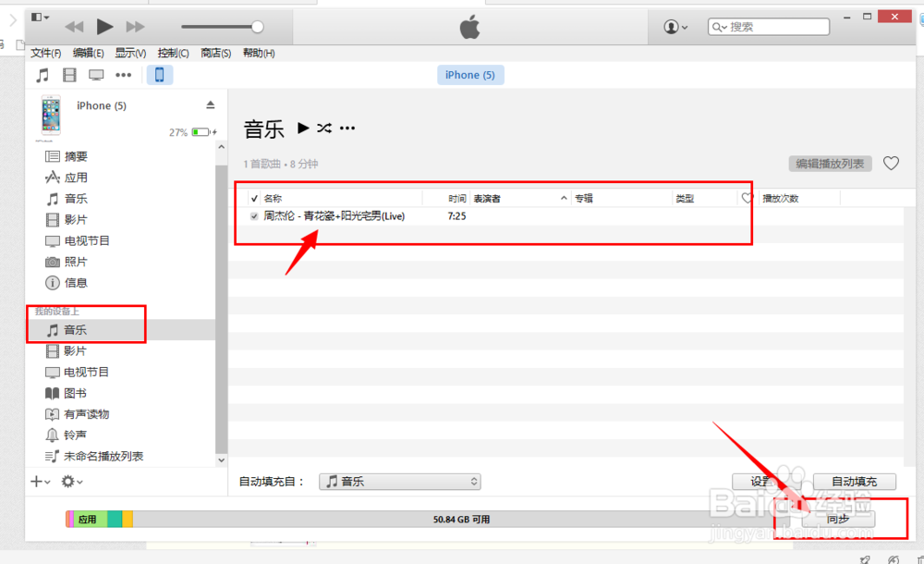924x564 pixels.
Task: Open the add (+) playlist dropdown
Action: (x=40, y=482)
